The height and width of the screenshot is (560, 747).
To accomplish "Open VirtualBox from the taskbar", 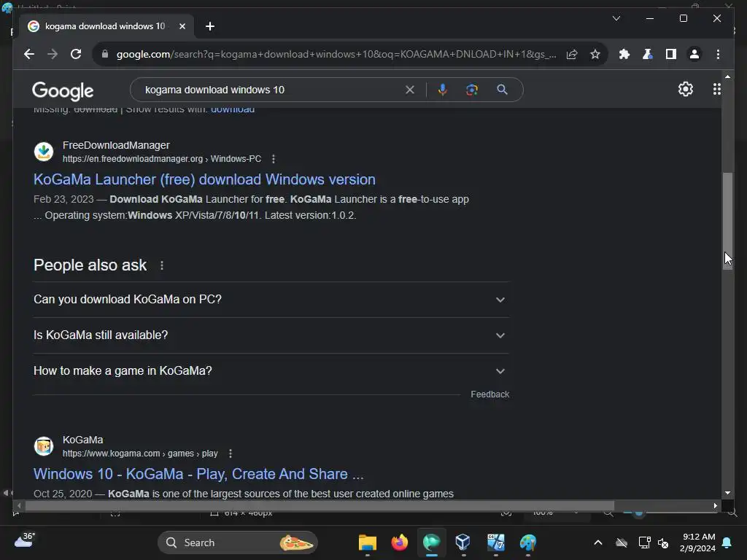I will click(x=463, y=542).
